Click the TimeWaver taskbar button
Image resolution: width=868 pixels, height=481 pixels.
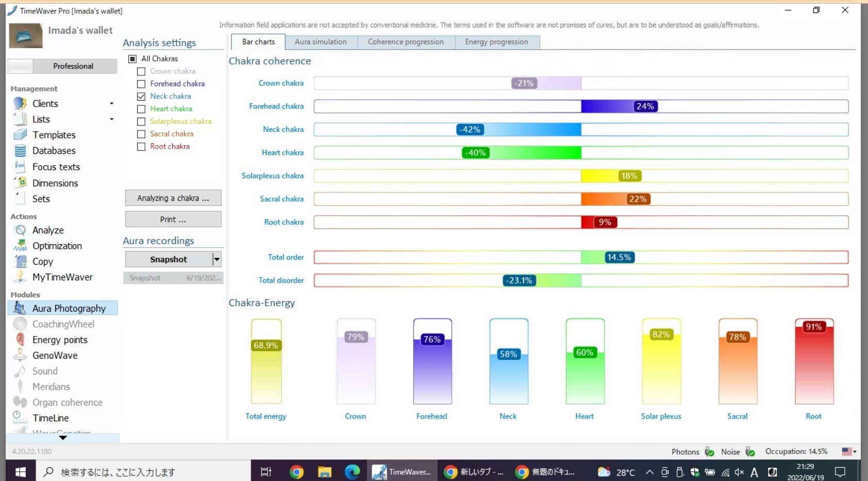point(402,472)
